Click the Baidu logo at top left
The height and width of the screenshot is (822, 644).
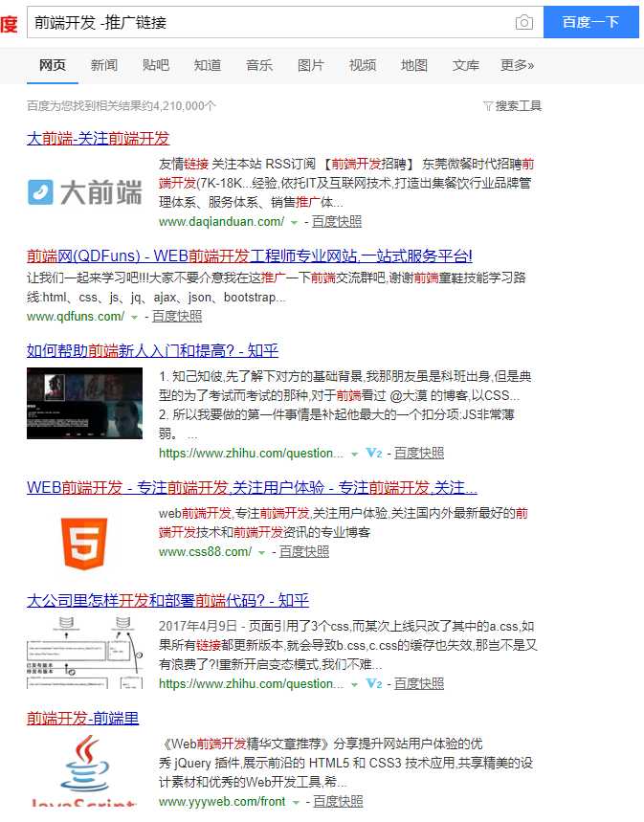point(9,24)
